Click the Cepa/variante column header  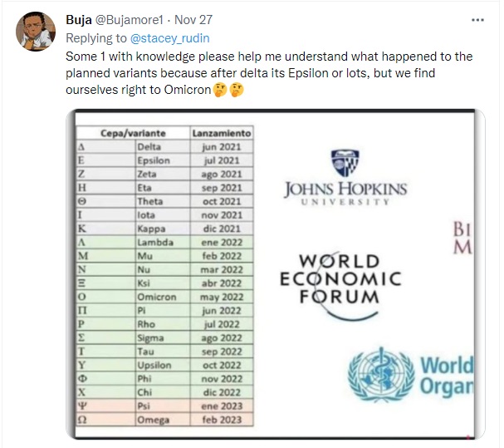tap(133, 132)
